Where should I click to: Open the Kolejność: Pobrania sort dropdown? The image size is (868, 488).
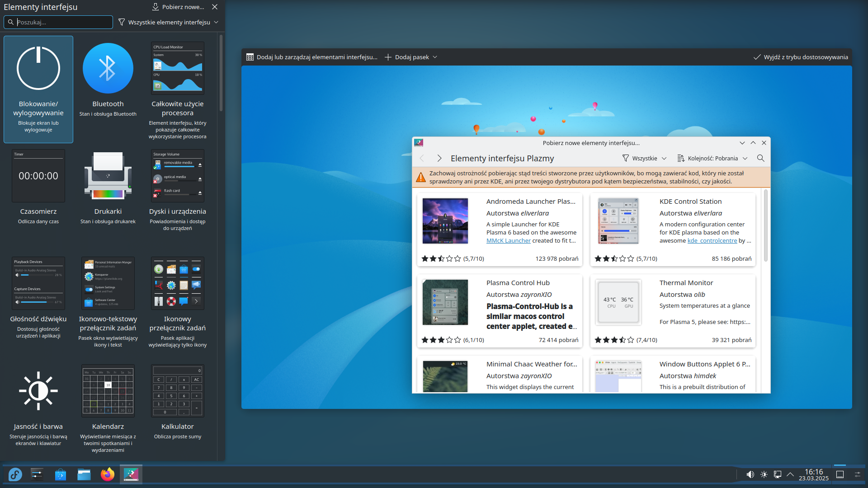click(x=712, y=158)
